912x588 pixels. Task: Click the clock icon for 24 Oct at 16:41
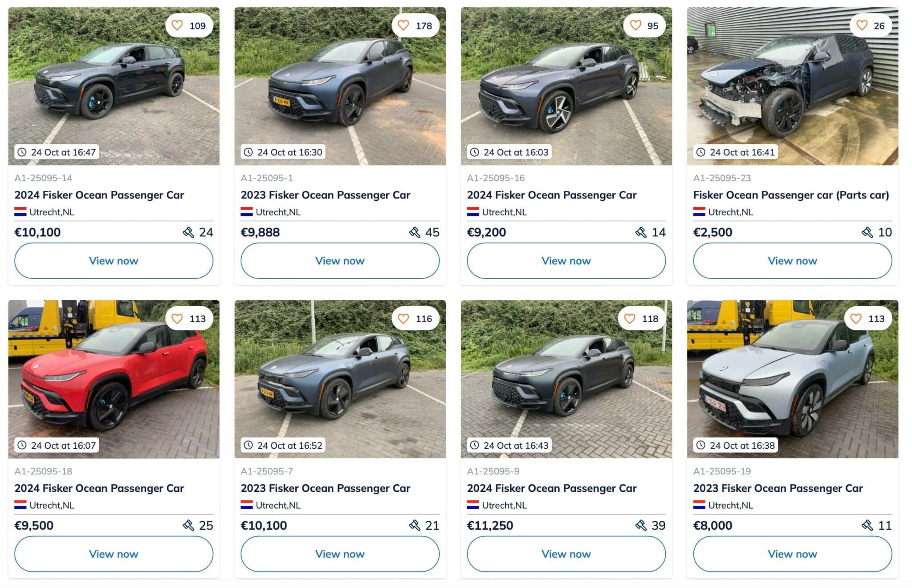(701, 152)
